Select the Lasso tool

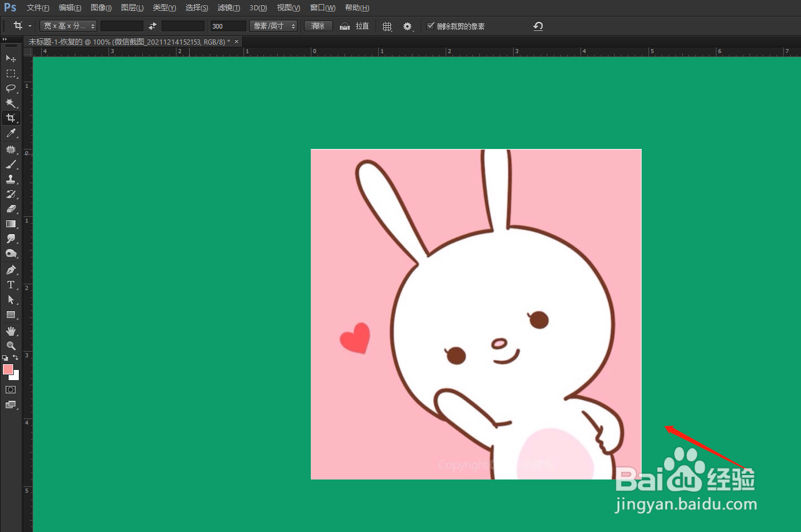11,88
